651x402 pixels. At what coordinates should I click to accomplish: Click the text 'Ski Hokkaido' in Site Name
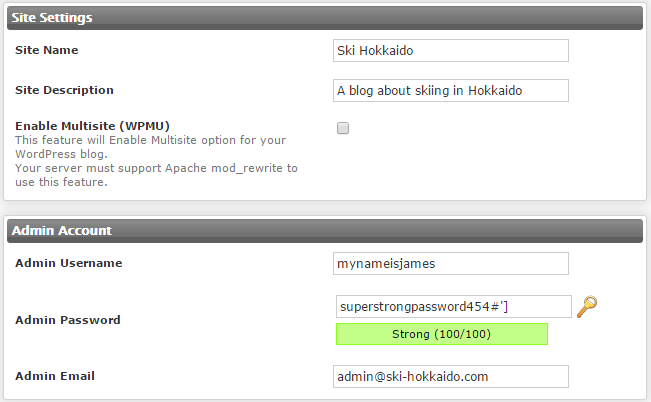[x=375, y=51]
